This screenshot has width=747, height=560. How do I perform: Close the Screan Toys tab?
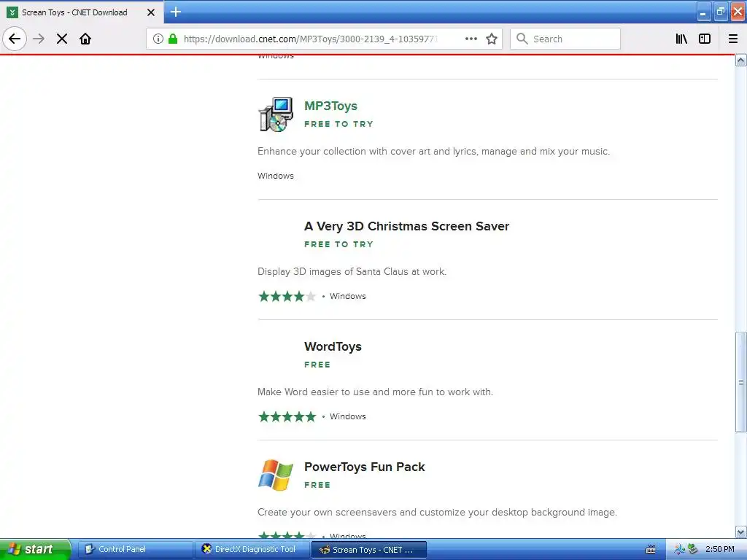(150, 12)
